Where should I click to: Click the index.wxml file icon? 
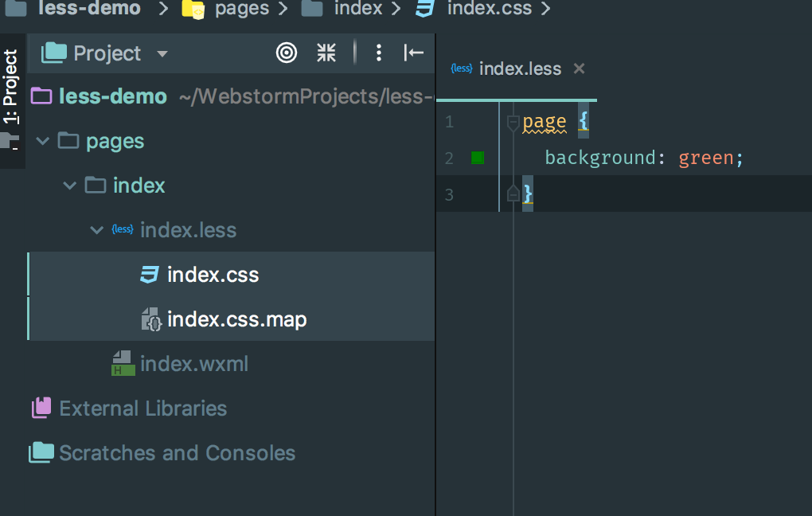122,363
